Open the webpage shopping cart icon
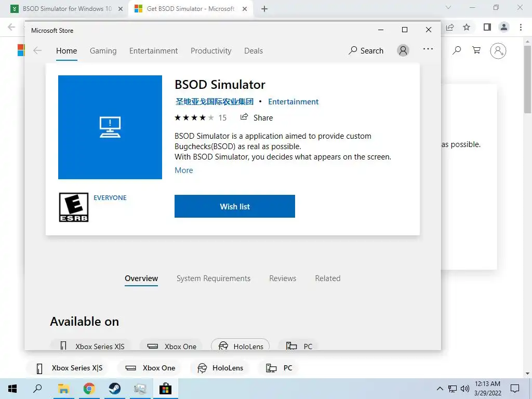Image resolution: width=532 pixels, height=399 pixels. click(x=476, y=50)
